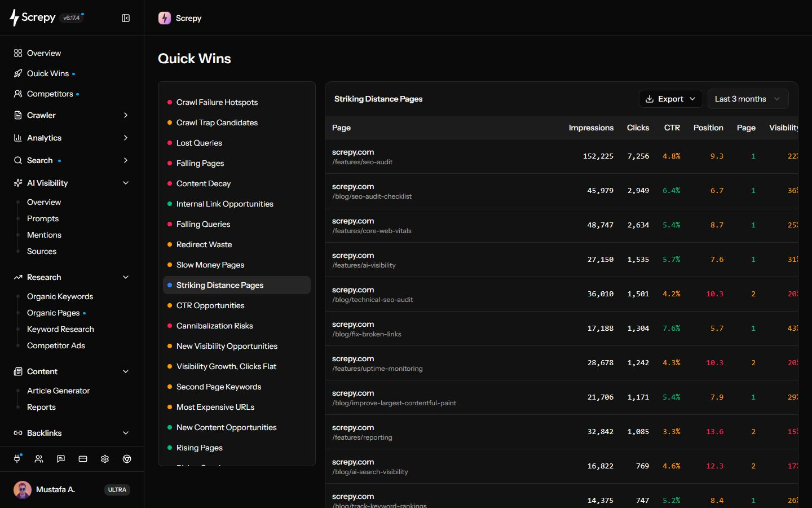Open Organic Keywords under Research

coord(60,296)
